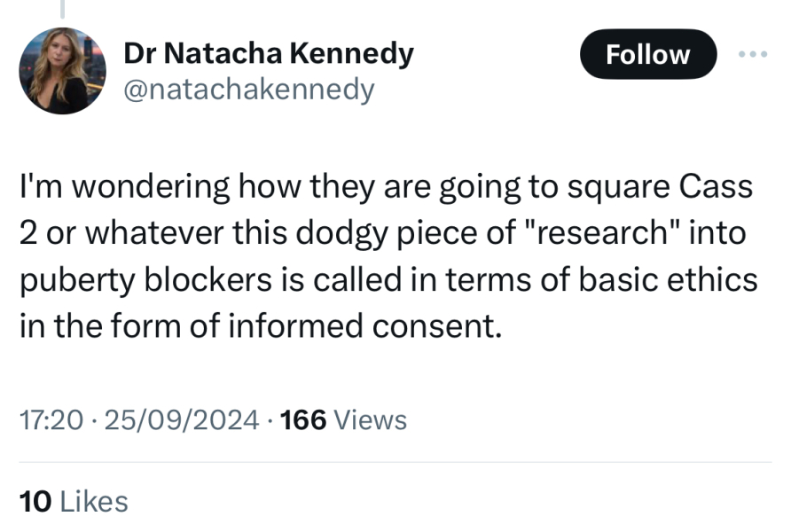
Task: Click the thread connector line above avatar
Action: (62, 9)
